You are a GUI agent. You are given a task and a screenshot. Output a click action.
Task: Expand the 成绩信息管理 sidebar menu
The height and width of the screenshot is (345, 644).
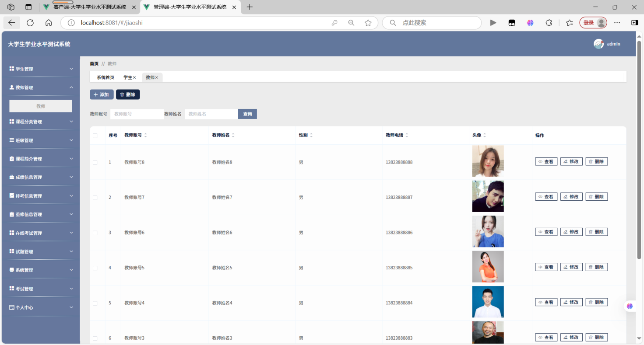pyautogui.click(x=41, y=177)
